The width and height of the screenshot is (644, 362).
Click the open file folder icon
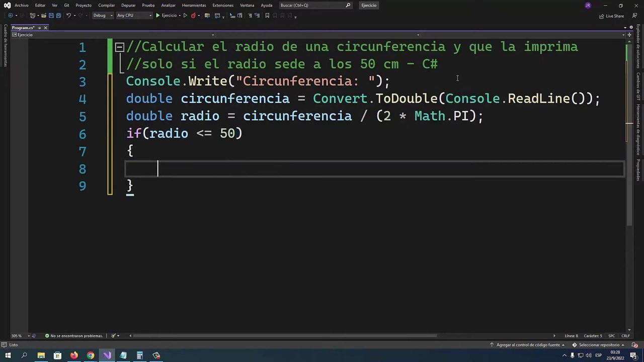[x=44, y=16]
